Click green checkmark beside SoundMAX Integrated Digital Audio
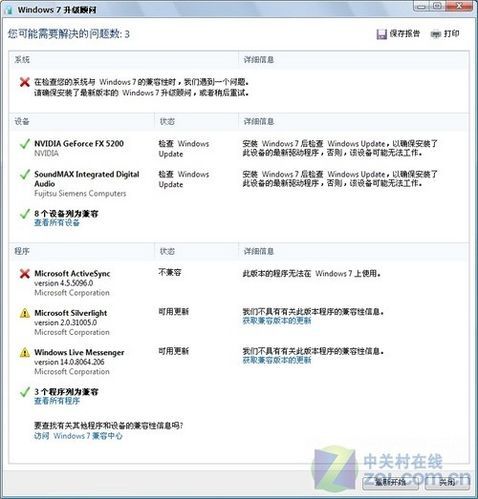 (x=25, y=174)
